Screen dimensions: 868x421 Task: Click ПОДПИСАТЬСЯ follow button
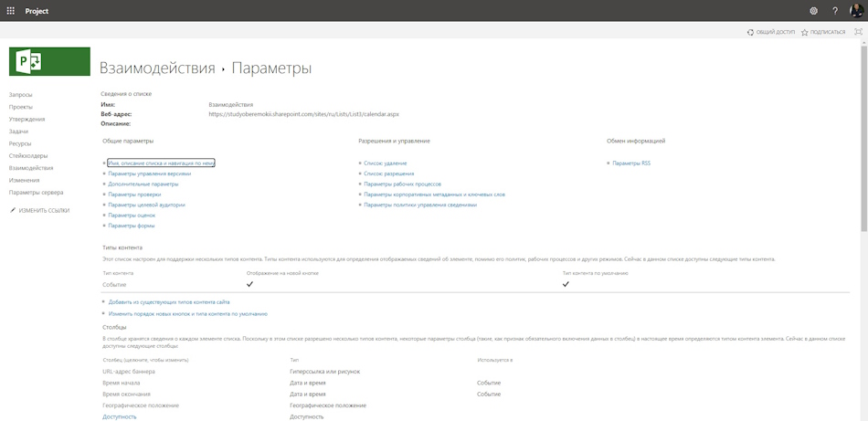click(x=823, y=32)
